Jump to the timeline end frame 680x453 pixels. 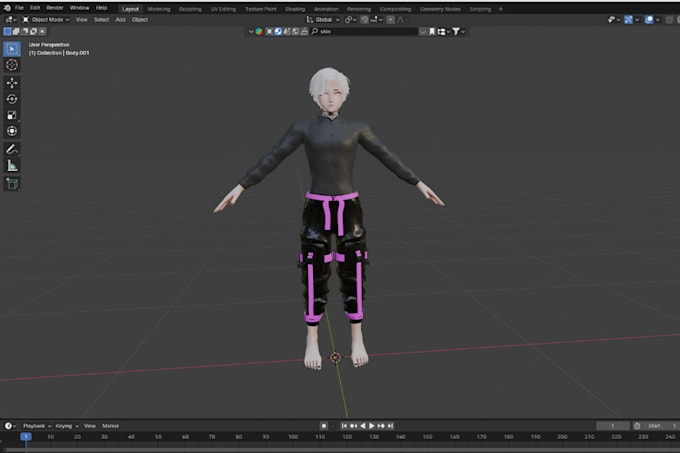(x=390, y=426)
